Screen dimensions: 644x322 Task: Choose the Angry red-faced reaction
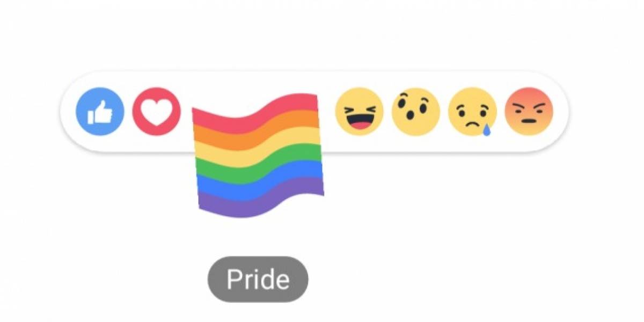tap(529, 112)
